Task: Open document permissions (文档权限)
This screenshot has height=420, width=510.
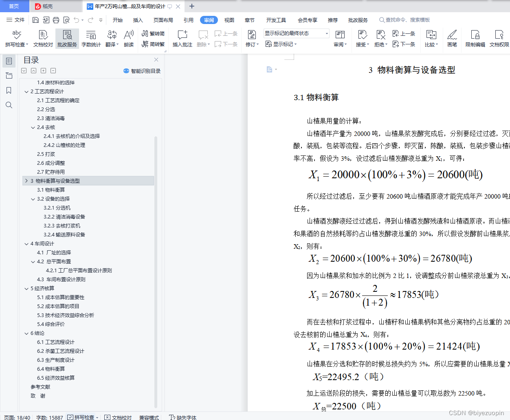Action: 499,39
